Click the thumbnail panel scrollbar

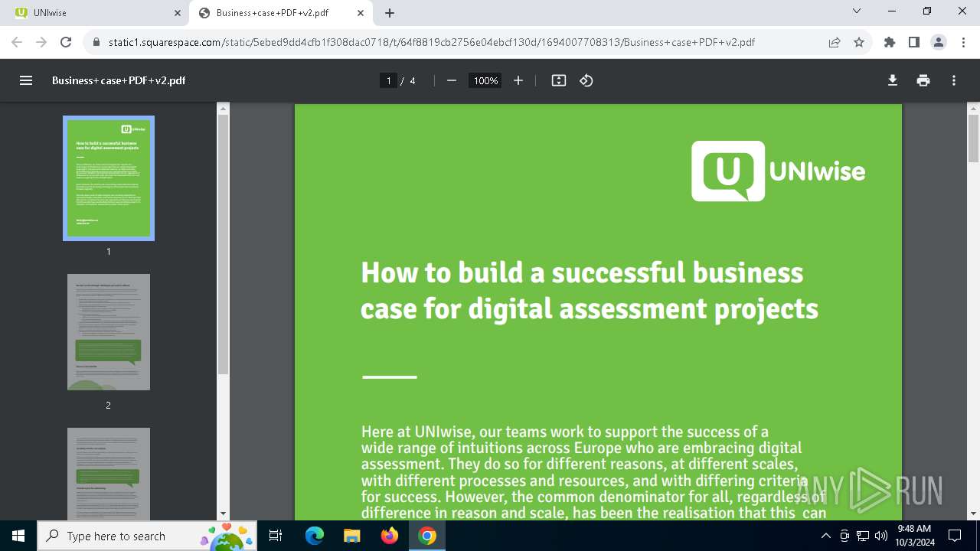[223, 244]
